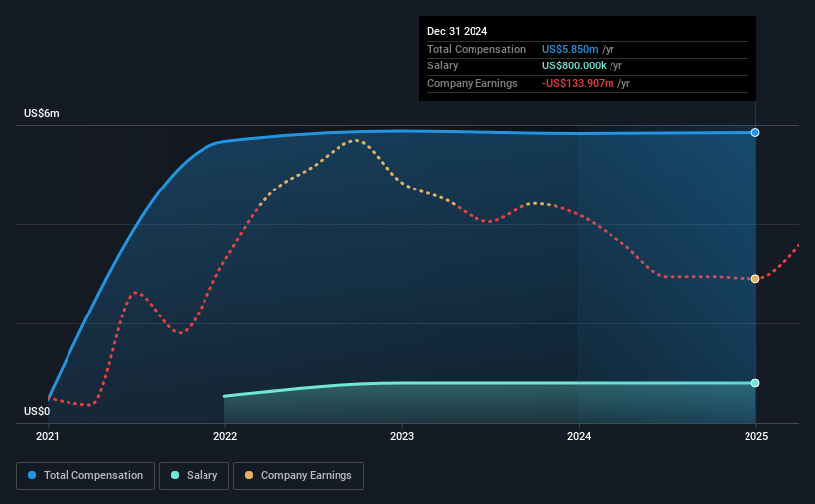Click the US$6m y-axis label
The image size is (815, 504).
[x=42, y=114]
